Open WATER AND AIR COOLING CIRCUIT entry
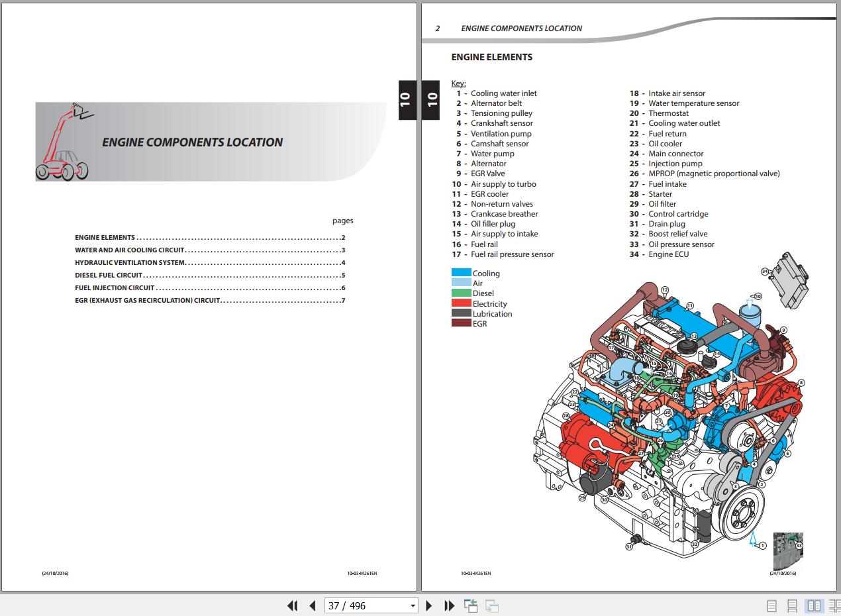This screenshot has width=841, height=616. click(x=129, y=250)
